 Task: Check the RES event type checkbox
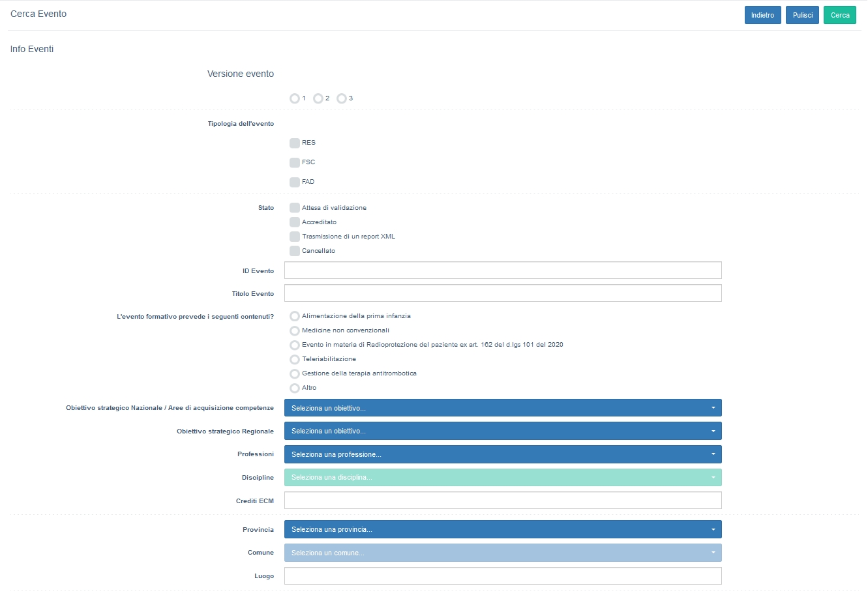coord(295,143)
